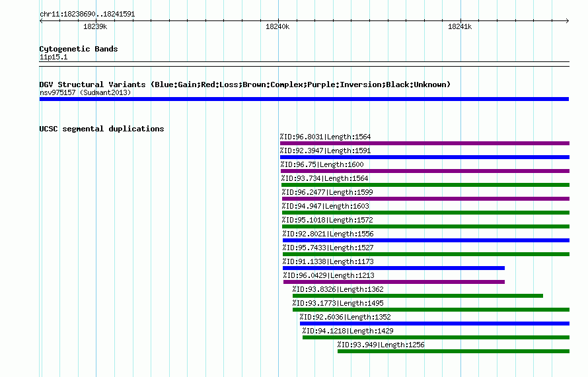Click label %ID:95.1018|Length:1572
The width and height of the screenshot is (588, 377).
pyautogui.click(x=328, y=220)
